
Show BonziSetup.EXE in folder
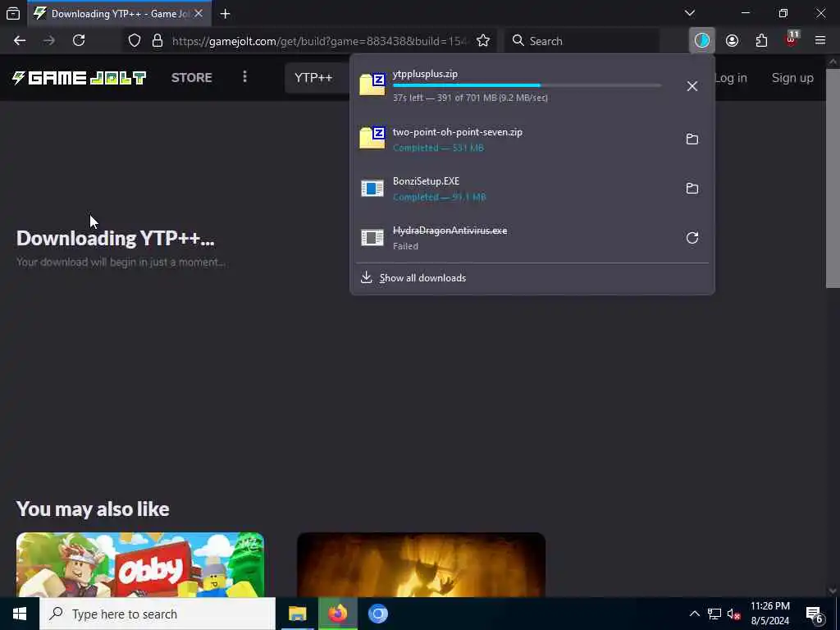coord(692,189)
